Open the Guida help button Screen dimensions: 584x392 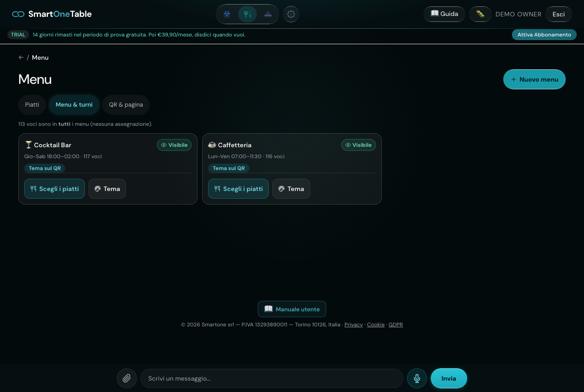[x=444, y=14]
